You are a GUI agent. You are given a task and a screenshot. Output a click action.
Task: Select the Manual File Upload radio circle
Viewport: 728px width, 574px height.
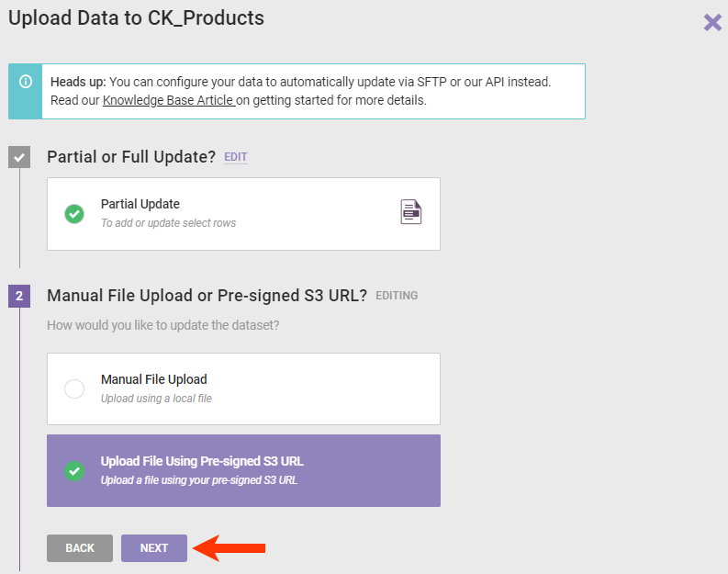(74, 388)
